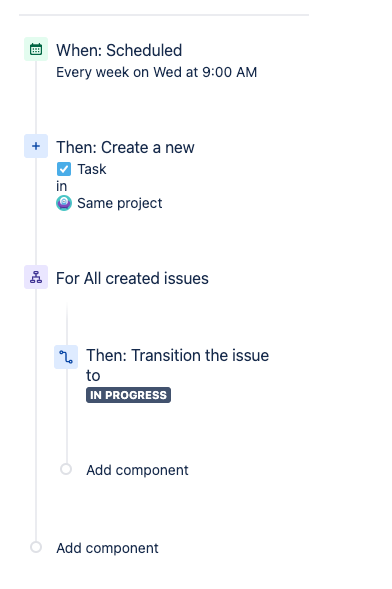392x589 pixels.
Task: Click the word 'in' under Task
Action: pyautogui.click(x=62, y=186)
